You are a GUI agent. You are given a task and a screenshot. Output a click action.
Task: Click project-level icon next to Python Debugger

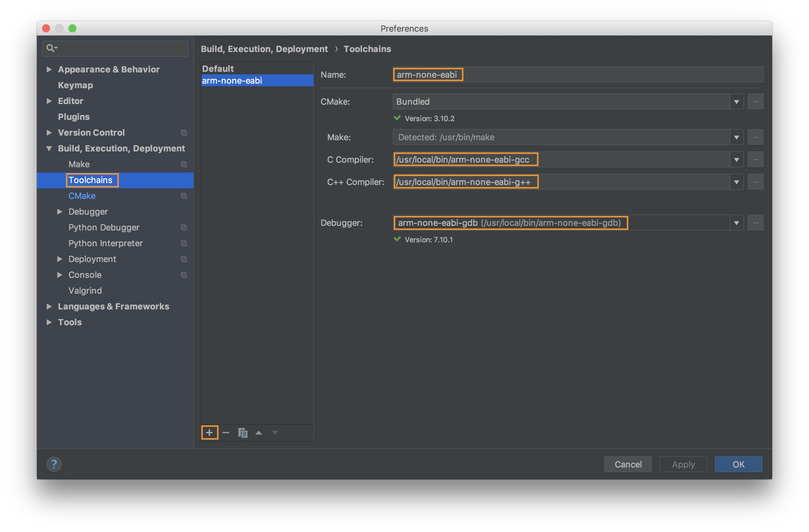click(x=184, y=227)
